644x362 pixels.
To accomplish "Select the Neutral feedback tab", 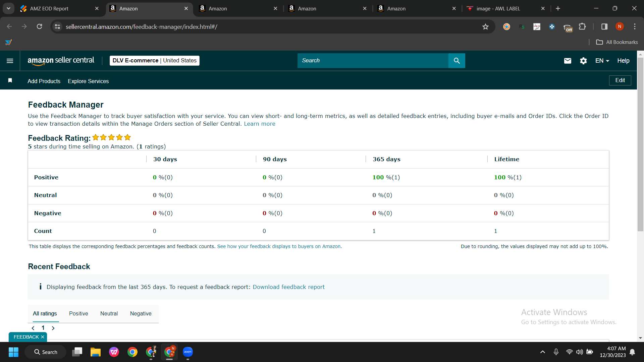I will (x=109, y=313).
